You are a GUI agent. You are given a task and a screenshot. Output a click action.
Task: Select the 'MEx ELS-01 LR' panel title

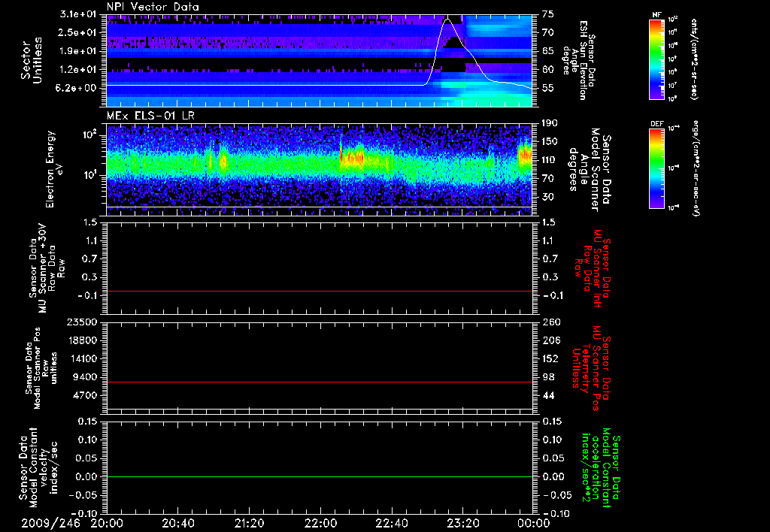150,116
